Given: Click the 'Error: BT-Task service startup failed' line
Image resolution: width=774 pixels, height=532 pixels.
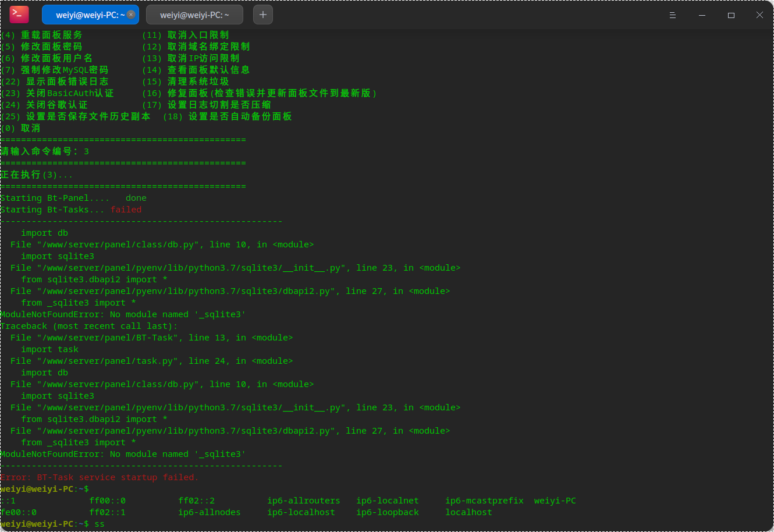Looking at the screenshot, I should 100,477.
